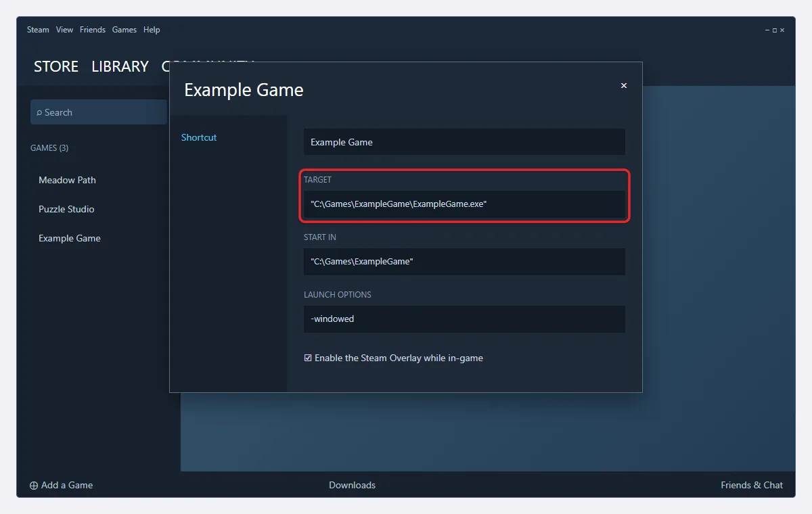Toggle the Enable Steam Overlay checkbox
This screenshot has width=812, height=514.
click(x=308, y=358)
